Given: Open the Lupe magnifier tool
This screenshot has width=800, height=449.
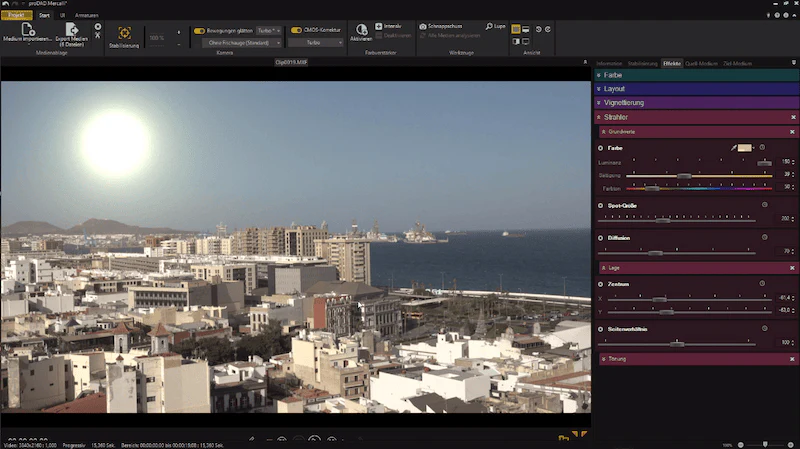Looking at the screenshot, I should (489, 26).
